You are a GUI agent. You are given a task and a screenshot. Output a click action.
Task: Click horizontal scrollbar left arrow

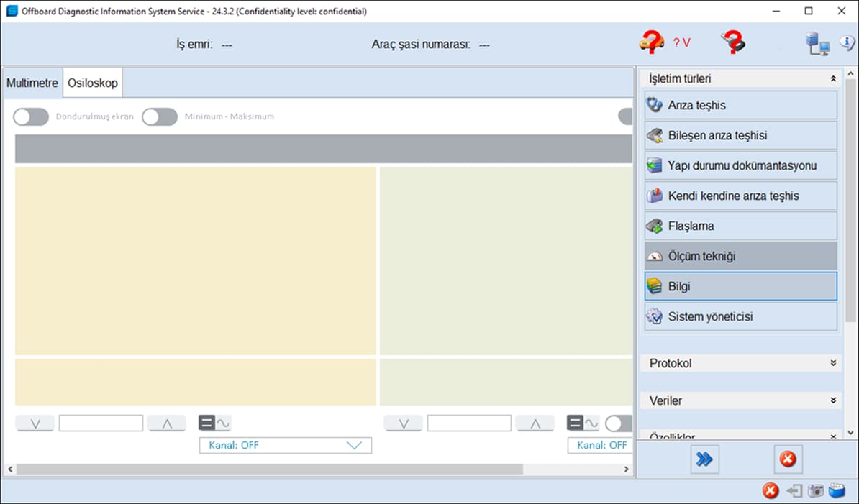10,469
